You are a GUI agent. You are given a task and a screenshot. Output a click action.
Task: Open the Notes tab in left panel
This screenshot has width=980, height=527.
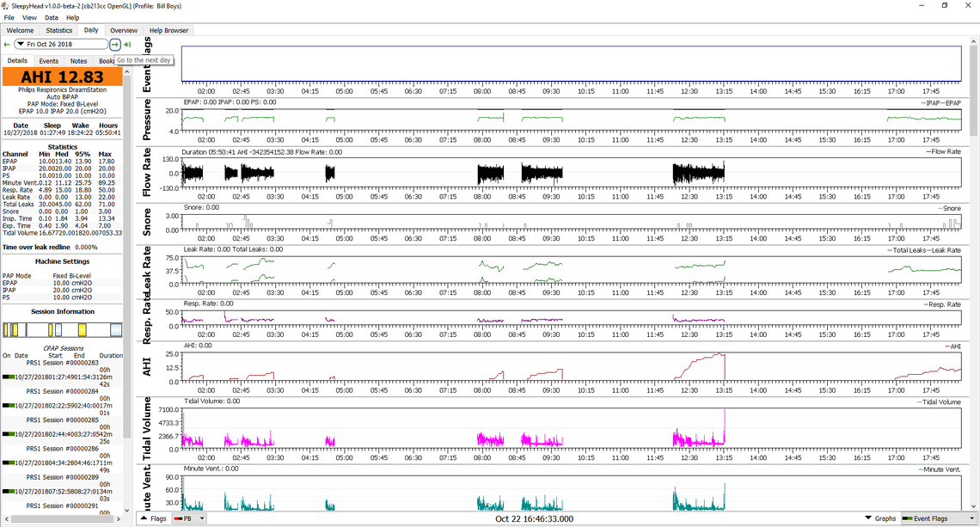pos(79,61)
